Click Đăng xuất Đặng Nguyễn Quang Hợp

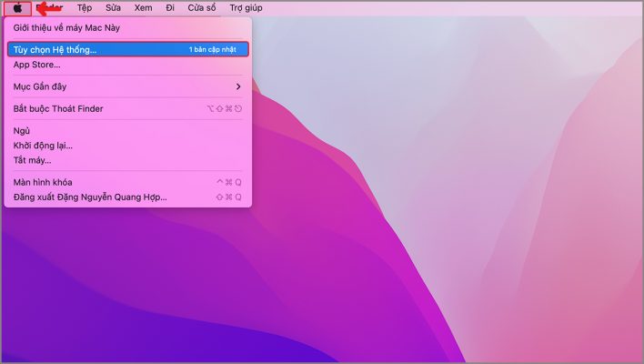(x=90, y=197)
